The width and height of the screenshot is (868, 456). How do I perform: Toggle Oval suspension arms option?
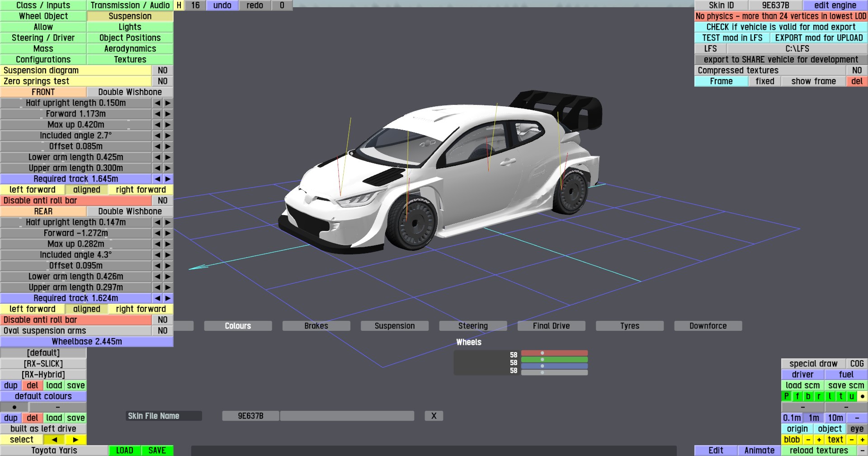163,331
